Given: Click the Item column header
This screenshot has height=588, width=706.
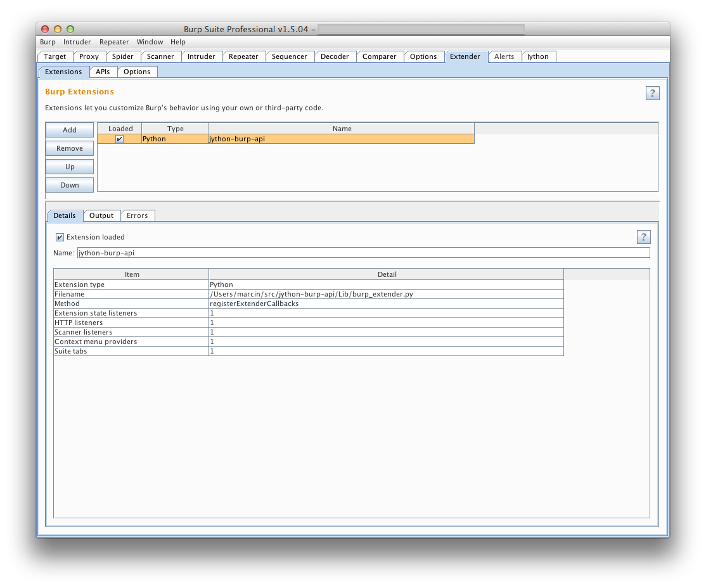Looking at the screenshot, I should pos(131,274).
